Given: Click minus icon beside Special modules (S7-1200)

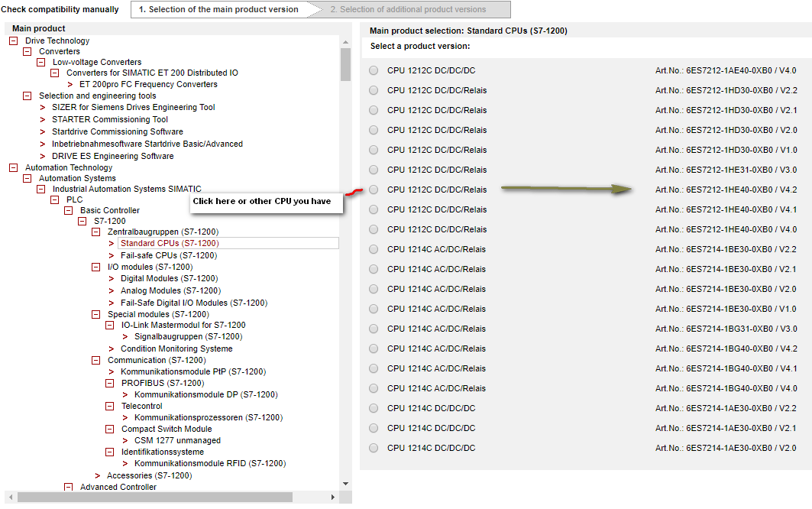Looking at the screenshot, I should pyautogui.click(x=95, y=314).
